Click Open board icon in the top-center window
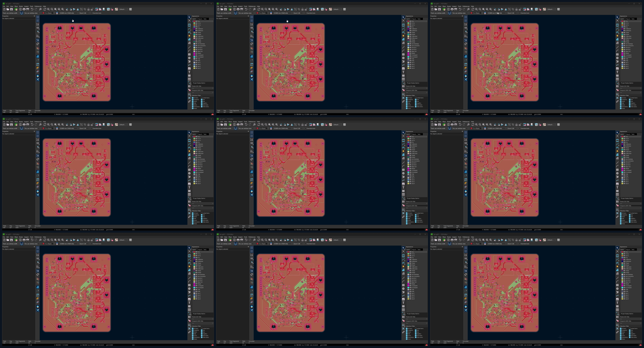Image resolution: width=644 pixels, height=348 pixels. [222, 9]
